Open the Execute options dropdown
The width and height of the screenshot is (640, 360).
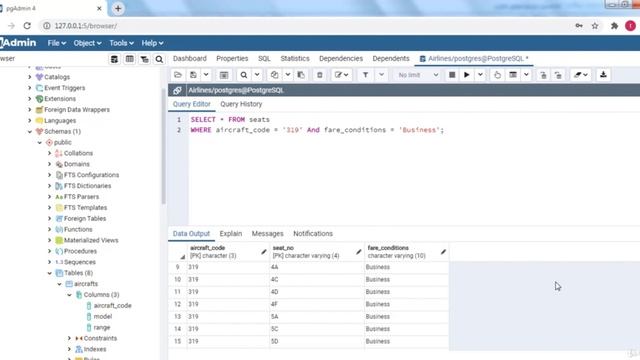click(x=480, y=75)
